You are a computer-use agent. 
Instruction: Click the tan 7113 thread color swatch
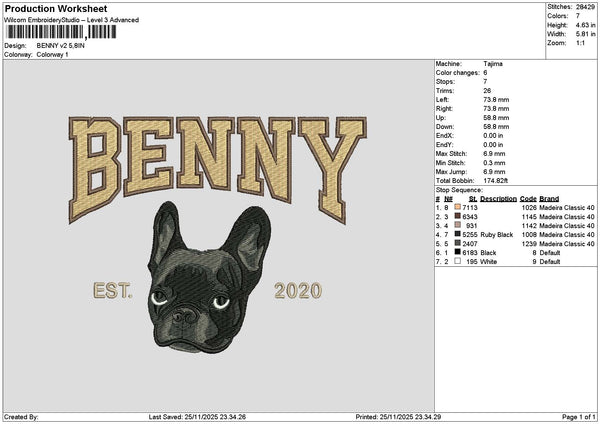(x=457, y=207)
